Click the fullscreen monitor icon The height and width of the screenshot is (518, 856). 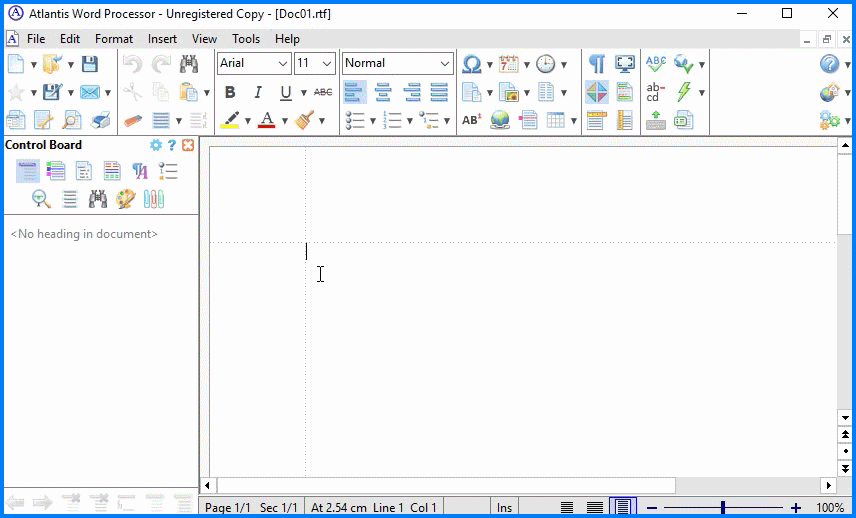coord(625,64)
